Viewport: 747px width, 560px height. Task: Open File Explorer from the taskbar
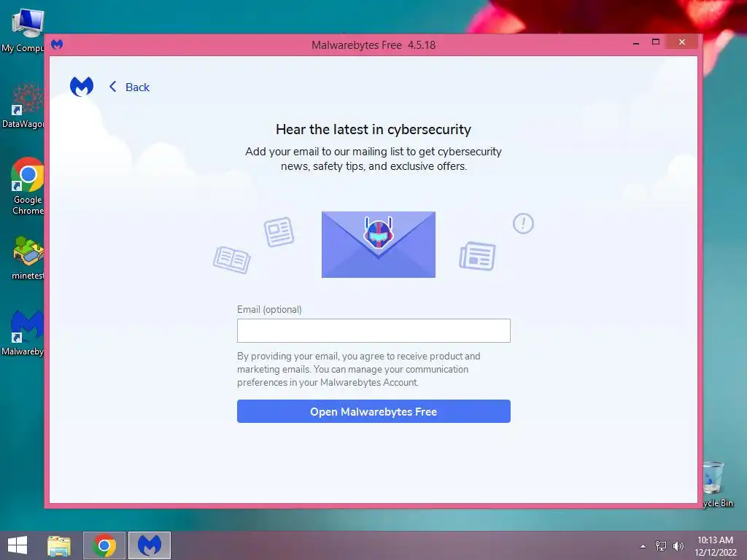click(x=59, y=545)
